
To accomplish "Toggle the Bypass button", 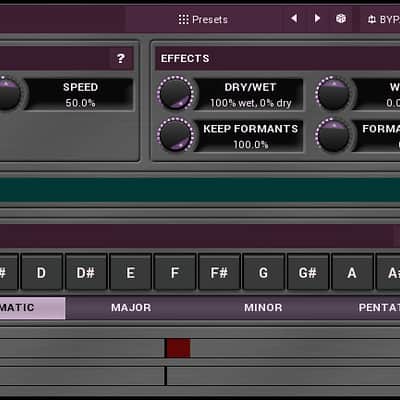I will click(381, 19).
